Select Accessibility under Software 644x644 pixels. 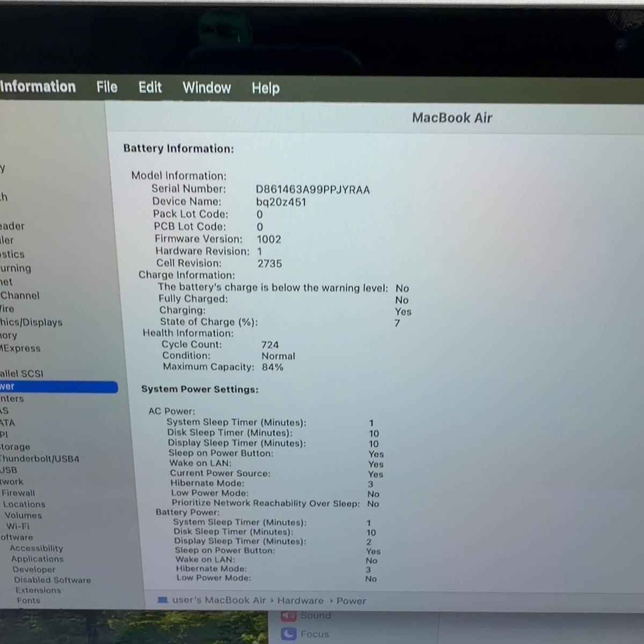click(36, 548)
